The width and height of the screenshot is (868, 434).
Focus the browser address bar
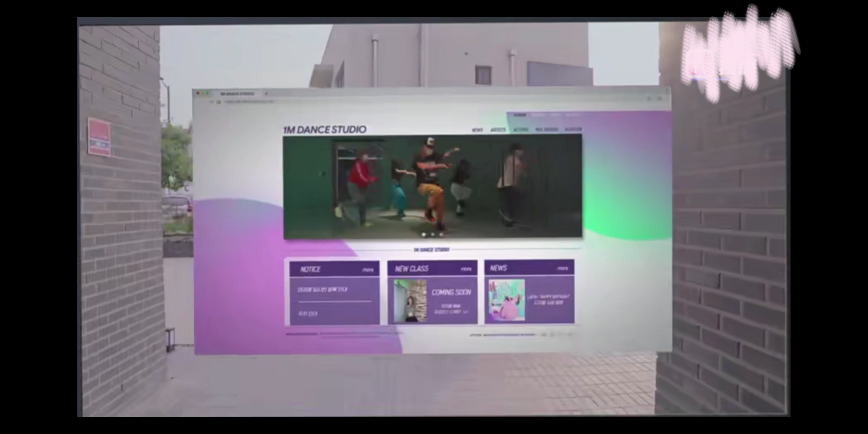[x=249, y=102]
